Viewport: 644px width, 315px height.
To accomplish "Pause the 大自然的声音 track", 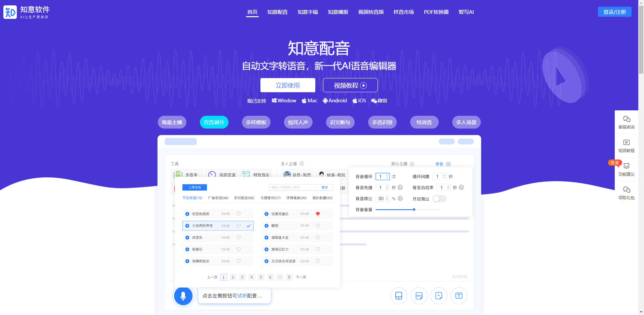I will coord(187,226).
